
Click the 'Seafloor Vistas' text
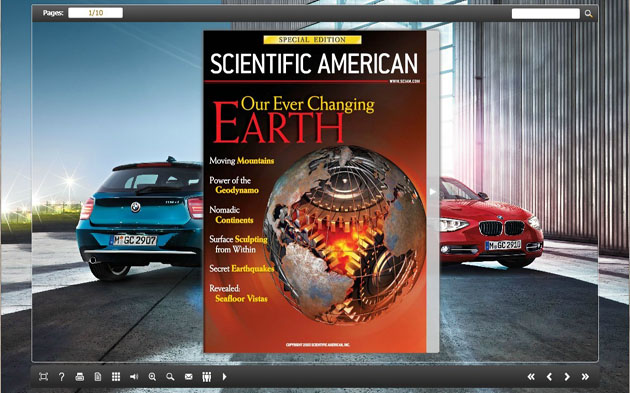(x=241, y=299)
